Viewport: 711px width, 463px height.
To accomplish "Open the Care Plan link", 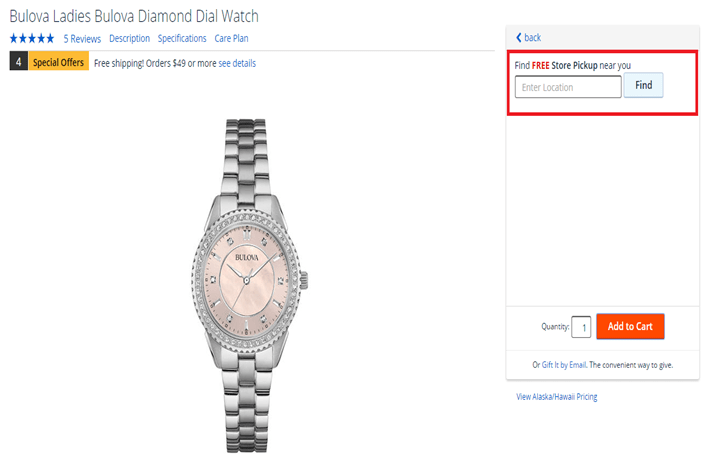I will pyautogui.click(x=231, y=39).
